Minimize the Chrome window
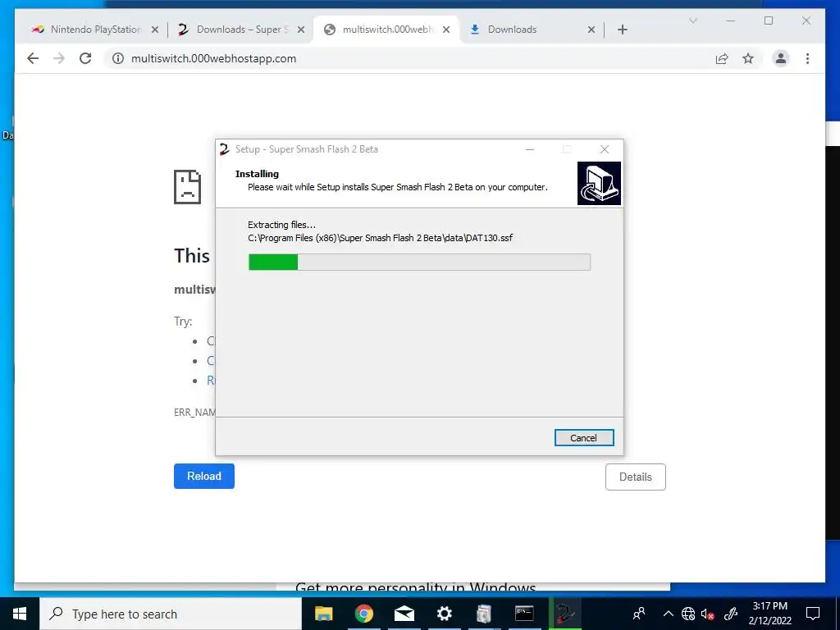840x630 pixels. point(731,21)
